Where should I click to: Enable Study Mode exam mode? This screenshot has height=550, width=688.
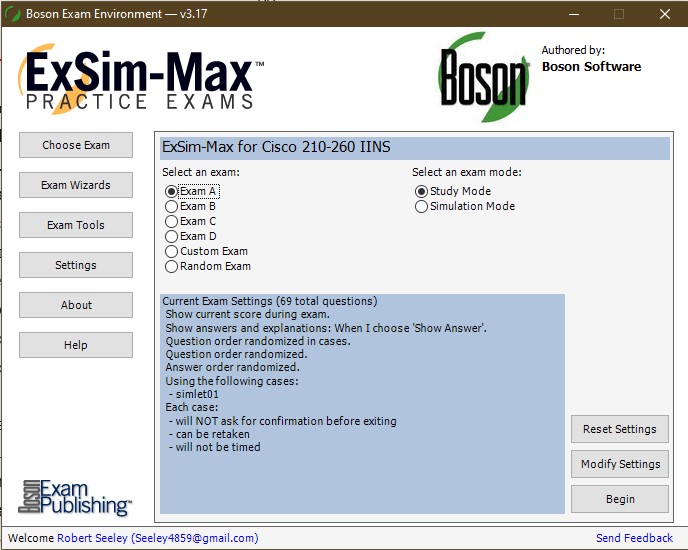pos(421,191)
